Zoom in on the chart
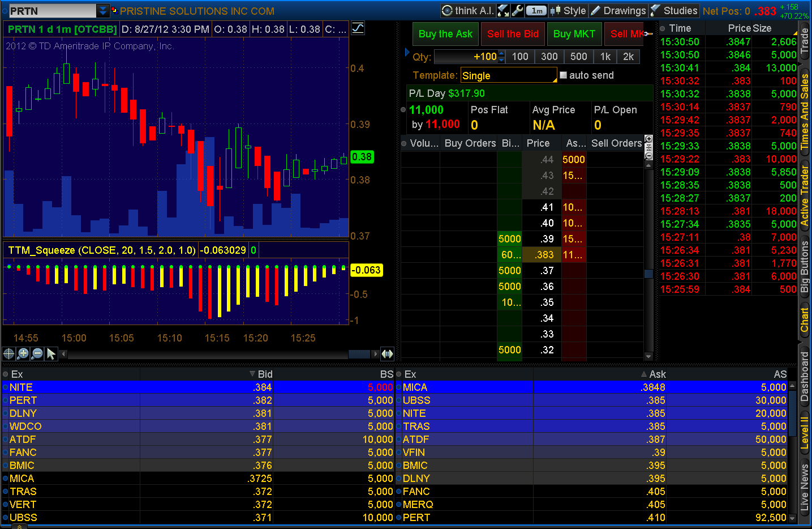Screen dimensions: 812x529 [x=23, y=354]
